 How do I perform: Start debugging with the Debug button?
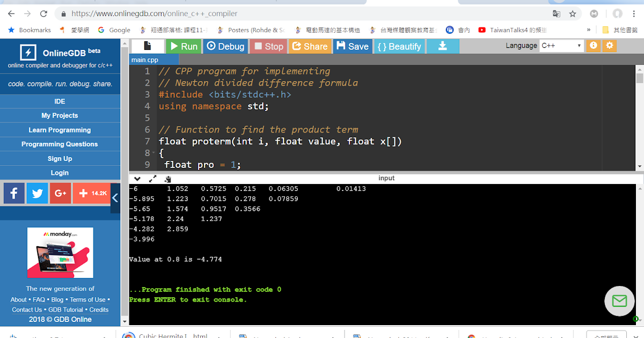pos(225,47)
